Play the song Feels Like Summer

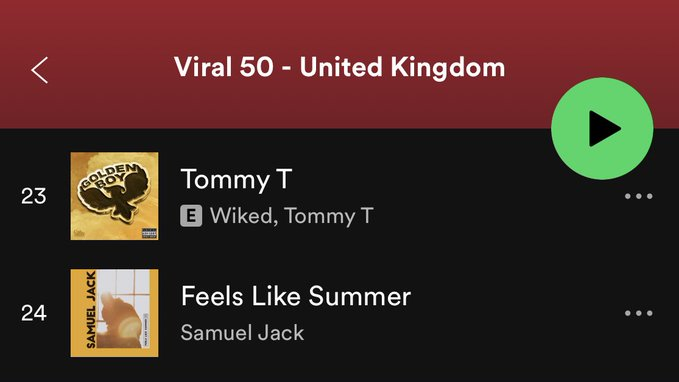[296, 296]
